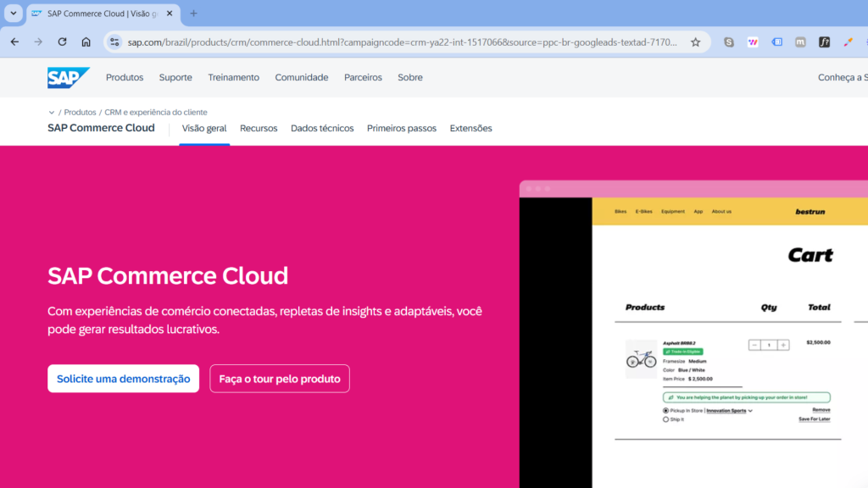Expand the Innovation Sports store dropdown
The width and height of the screenshot is (868, 488).
coord(750,411)
